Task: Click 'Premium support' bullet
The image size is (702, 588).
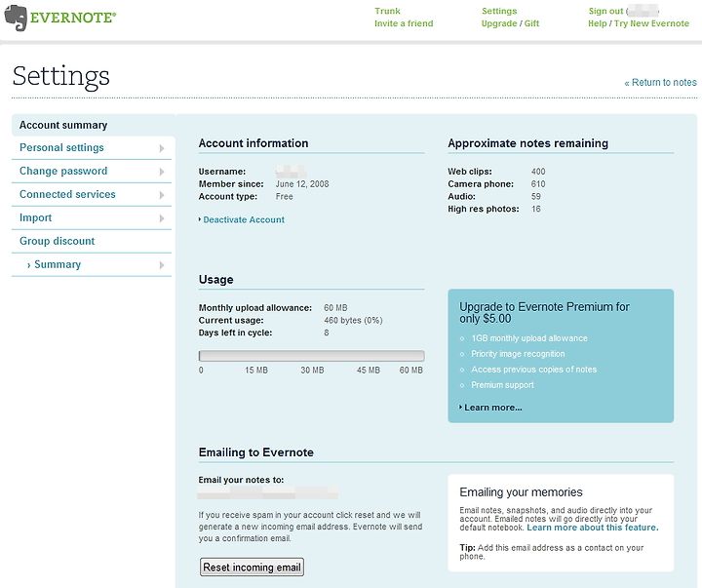Action: point(502,385)
